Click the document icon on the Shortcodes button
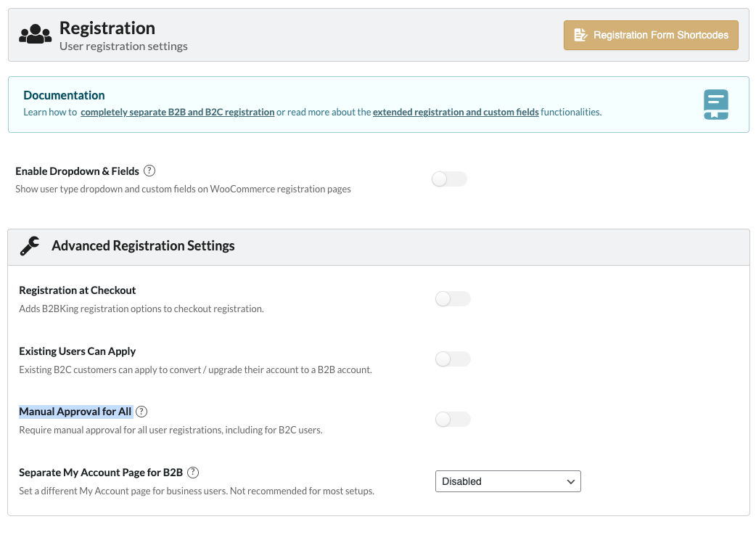Screen dimensions: 756x535 point(580,35)
